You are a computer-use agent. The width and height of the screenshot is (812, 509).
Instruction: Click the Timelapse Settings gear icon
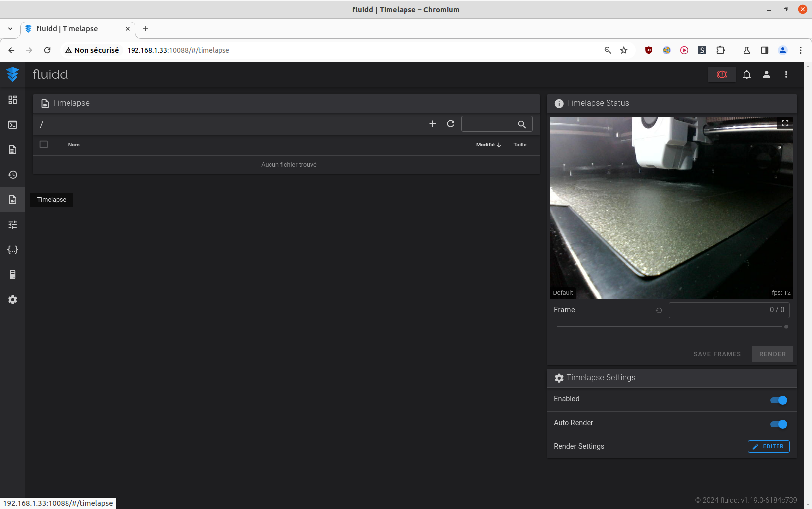(x=559, y=378)
